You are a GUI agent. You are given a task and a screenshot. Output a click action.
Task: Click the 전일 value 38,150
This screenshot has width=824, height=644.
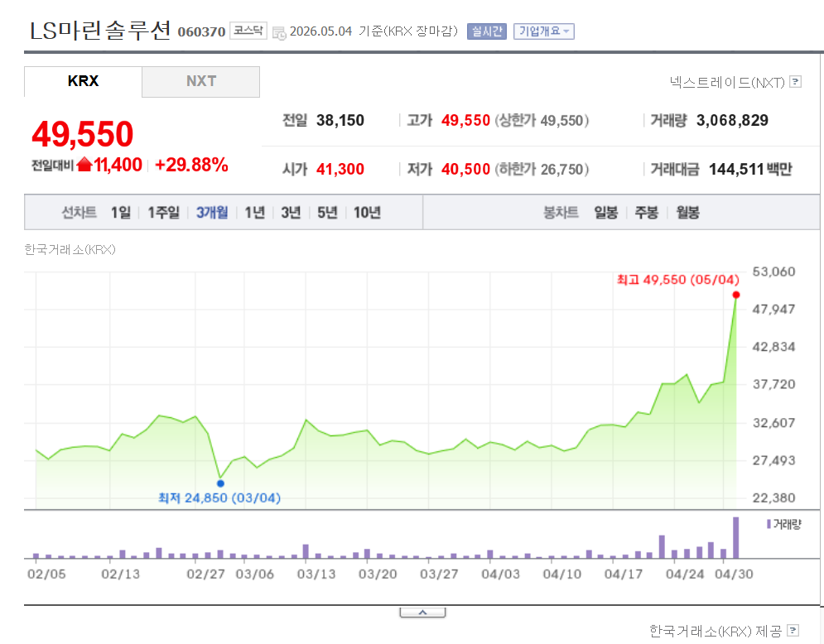[340, 120]
